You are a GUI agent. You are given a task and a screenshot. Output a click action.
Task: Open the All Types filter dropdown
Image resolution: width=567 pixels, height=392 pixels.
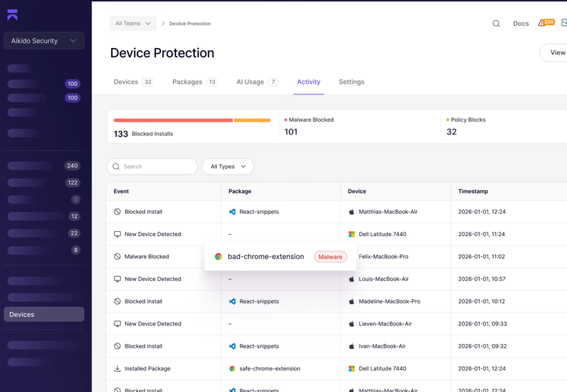click(x=228, y=167)
